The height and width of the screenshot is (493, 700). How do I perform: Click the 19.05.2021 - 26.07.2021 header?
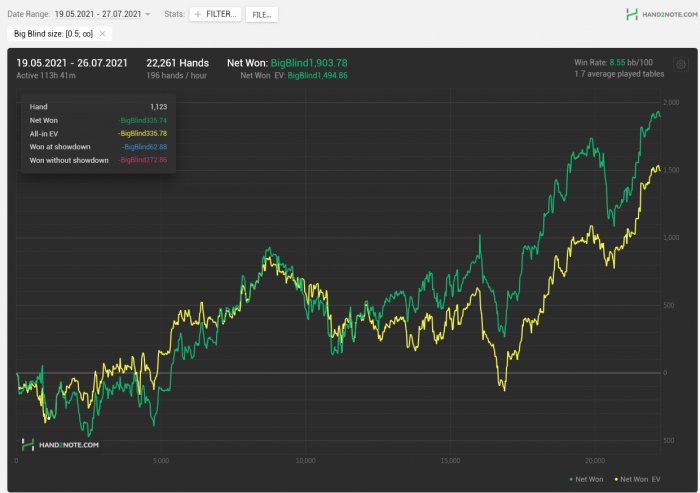[x=72, y=63]
